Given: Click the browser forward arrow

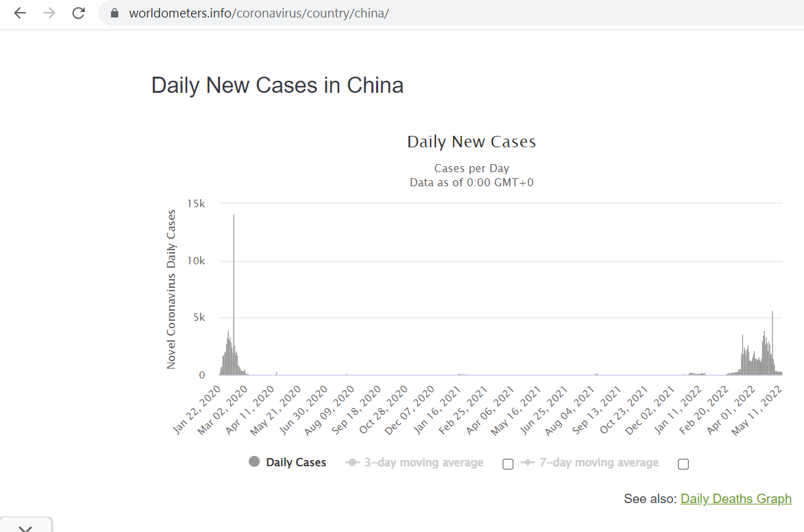Looking at the screenshot, I should (x=49, y=13).
